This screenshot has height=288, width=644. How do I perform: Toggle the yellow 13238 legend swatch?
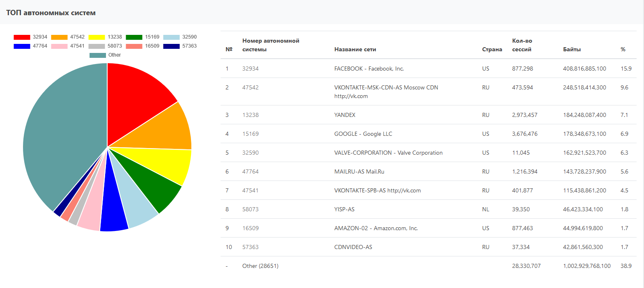point(97,37)
